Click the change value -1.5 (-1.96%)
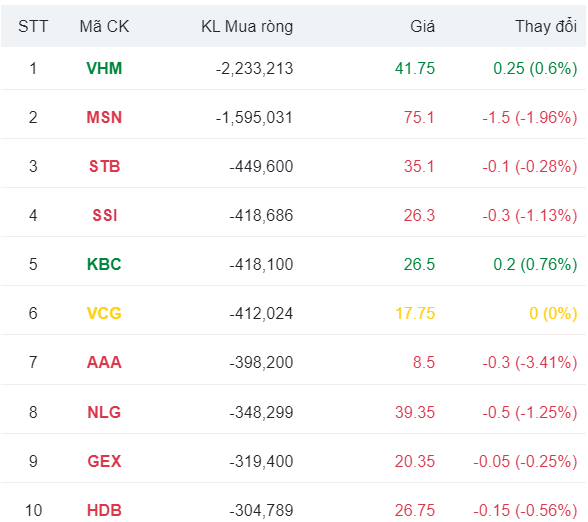The height and width of the screenshot is (522, 588). (x=530, y=118)
